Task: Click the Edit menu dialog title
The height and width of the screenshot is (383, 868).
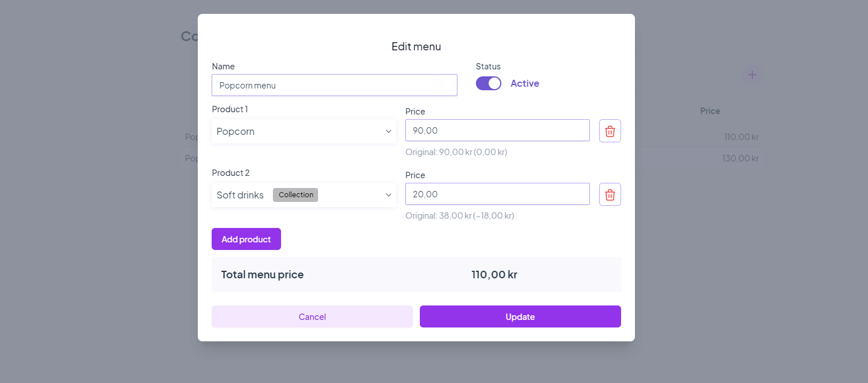Action: tap(416, 46)
